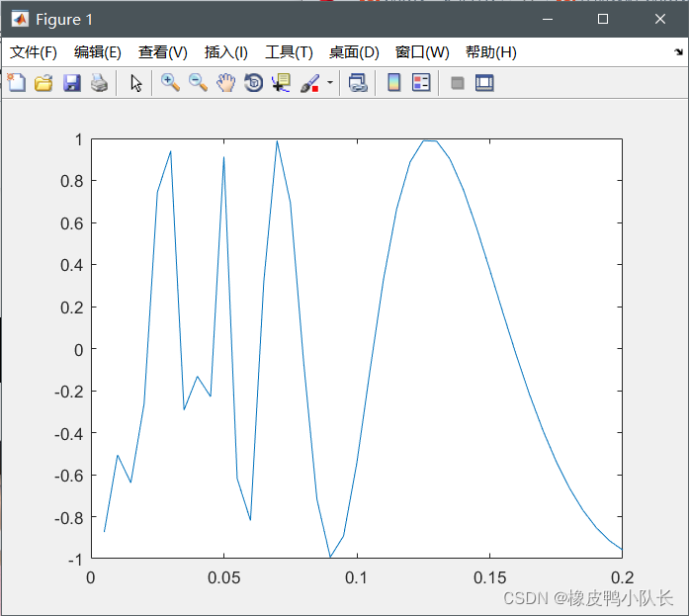Click the Hide Plot Tools icon

[458, 83]
